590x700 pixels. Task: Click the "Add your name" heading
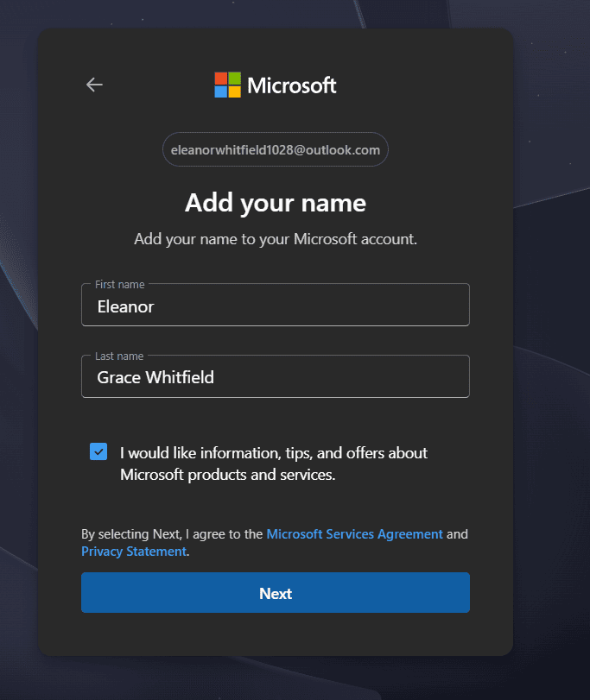coord(276,203)
